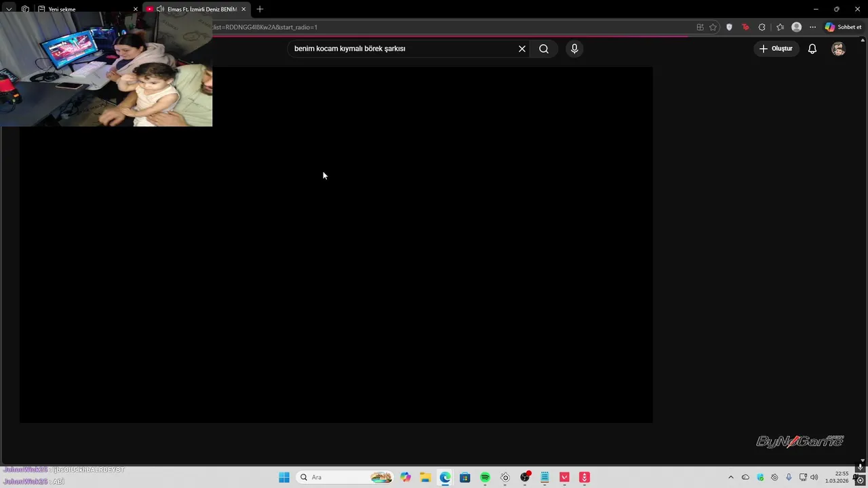Open the red Tp extension icon
The height and width of the screenshot is (488, 868).
(x=745, y=27)
